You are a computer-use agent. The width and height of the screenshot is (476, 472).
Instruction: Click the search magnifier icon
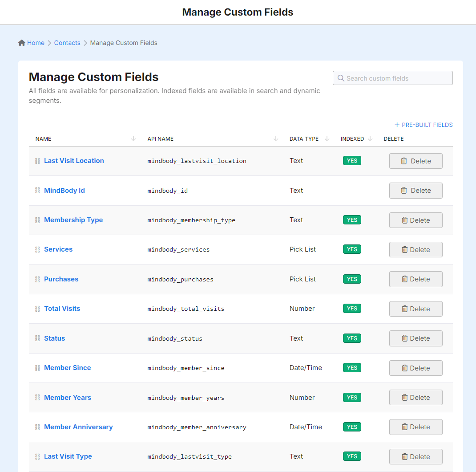[341, 78]
